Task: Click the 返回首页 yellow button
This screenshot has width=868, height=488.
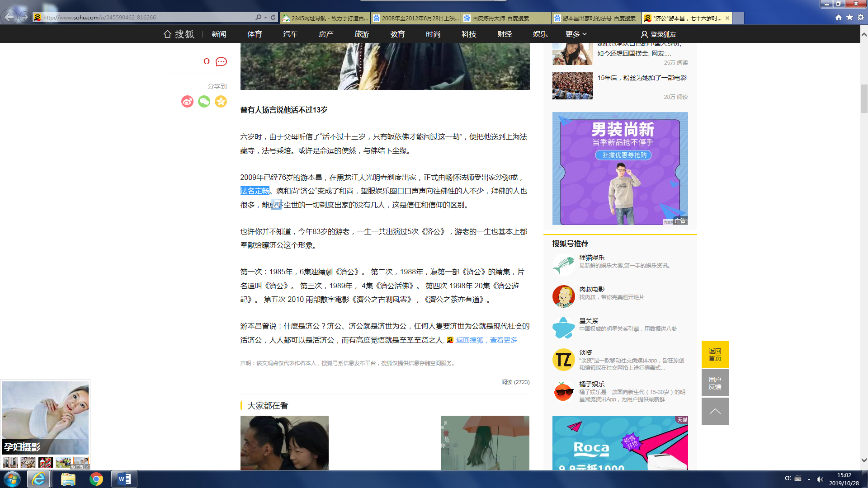Action: [715, 354]
